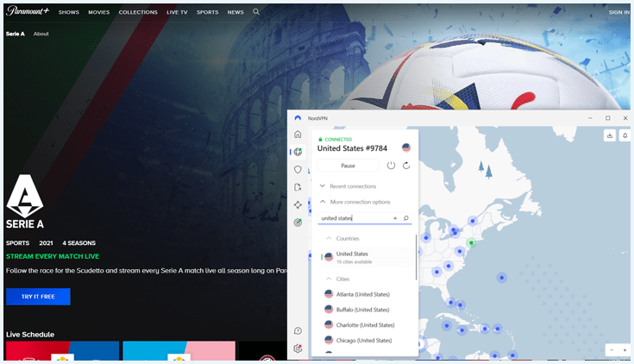Click 'STREAM EVERY MATCH LIVE' text
Screen dimensions: 634x364
pyautogui.click(x=53, y=256)
